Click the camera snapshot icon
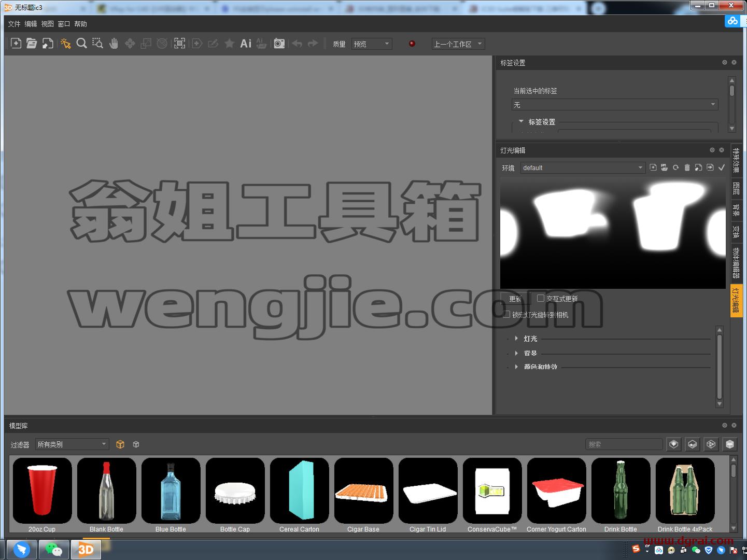The image size is (747, 560). (x=279, y=44)
